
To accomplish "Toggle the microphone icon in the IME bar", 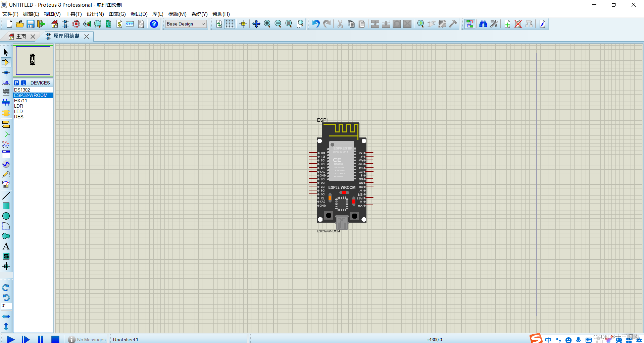I will coord(578,340).
